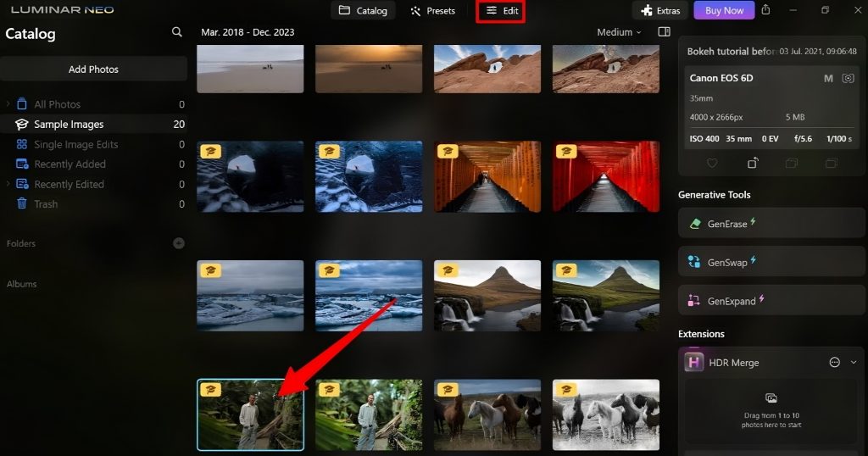Open the Medium thumbnail size dropdown

tap(619, 32)
